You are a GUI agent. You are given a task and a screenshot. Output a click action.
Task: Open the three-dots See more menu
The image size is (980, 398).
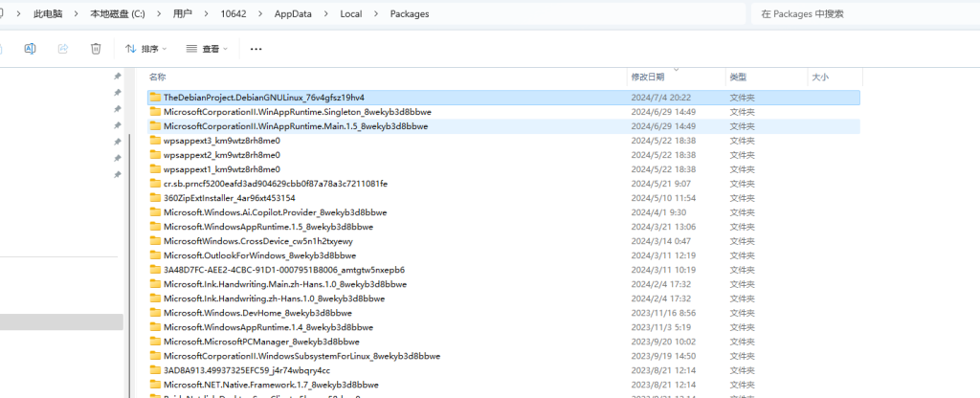point(256,48)
